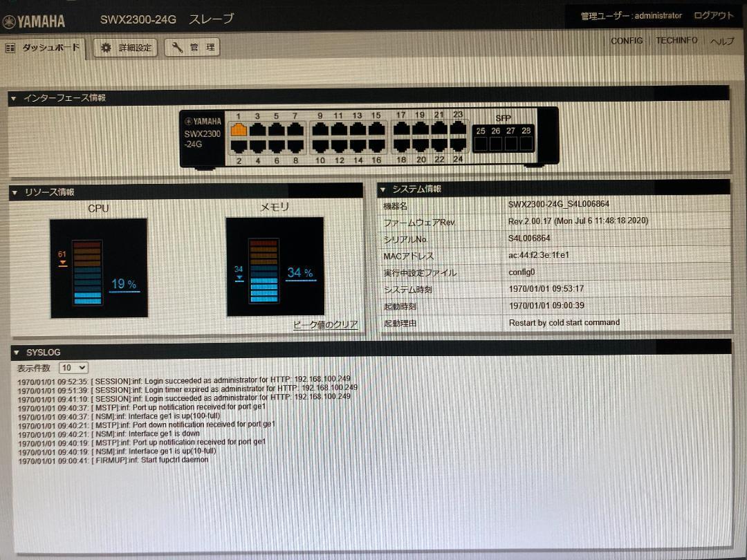Click ピーク値のクリア link

325,325
